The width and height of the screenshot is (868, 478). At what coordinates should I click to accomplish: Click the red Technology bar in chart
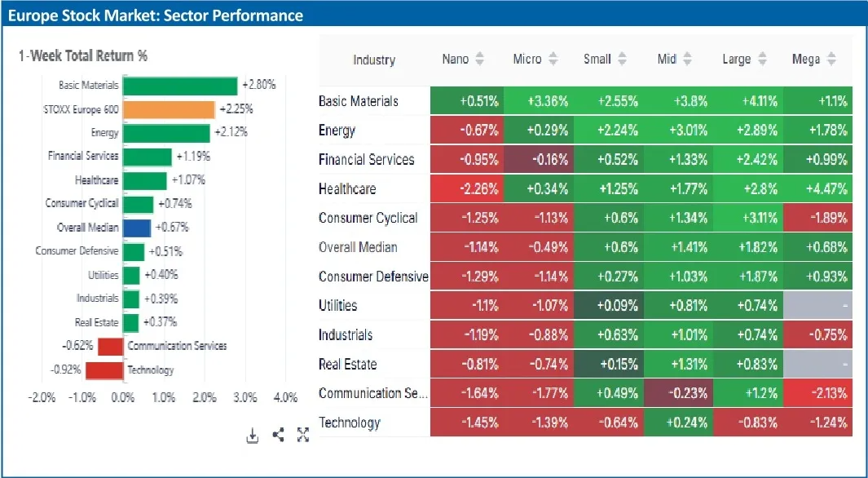104,370
